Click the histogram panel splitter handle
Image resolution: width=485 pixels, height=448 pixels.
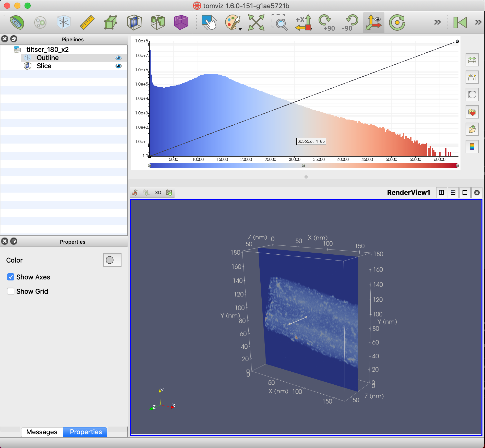[306, 177]
